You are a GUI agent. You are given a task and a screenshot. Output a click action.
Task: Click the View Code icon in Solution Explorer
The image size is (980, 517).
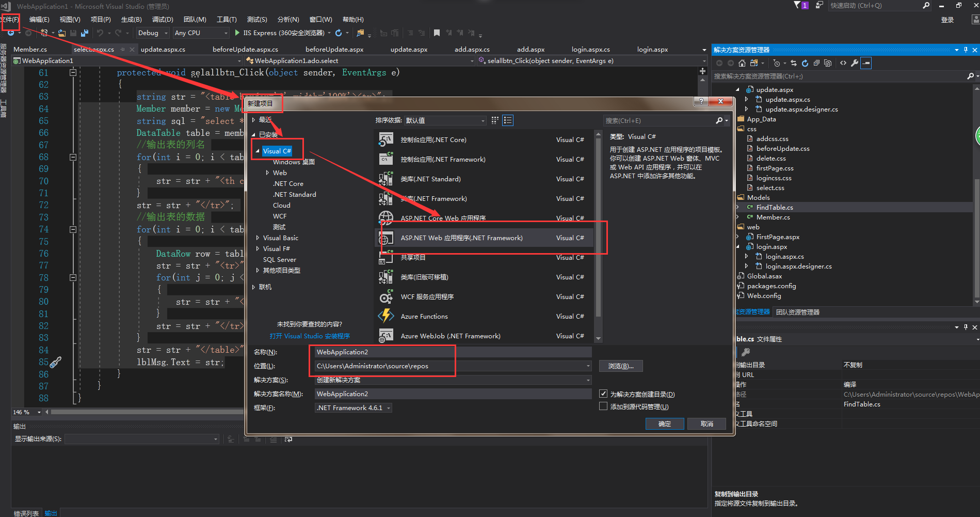point(843,63)
